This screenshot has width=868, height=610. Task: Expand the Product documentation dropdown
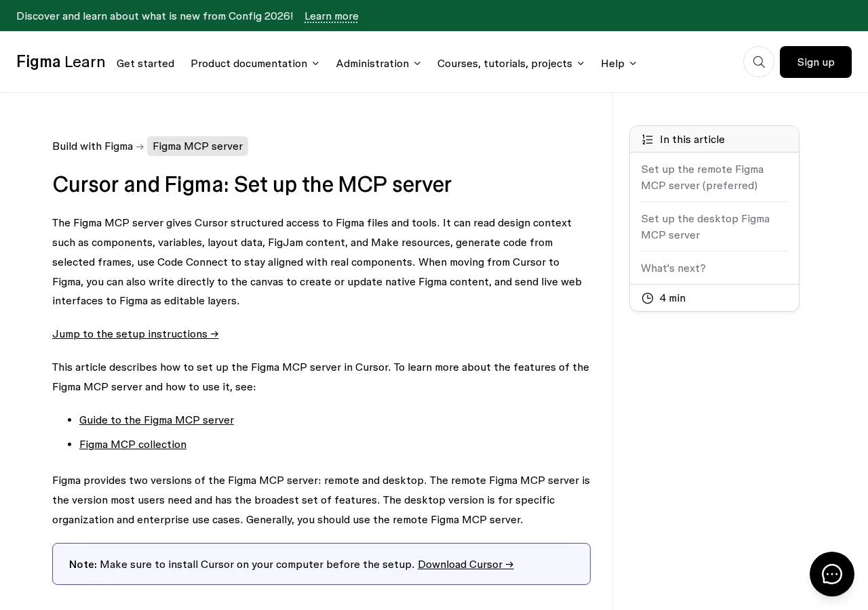pos(255,63)
